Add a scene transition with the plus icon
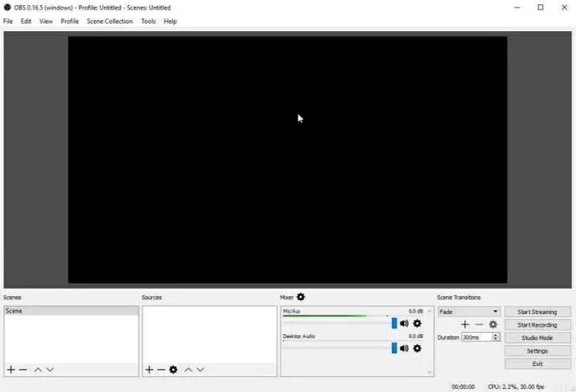Viewport: 576px width, 392px height. click(465, 324)
